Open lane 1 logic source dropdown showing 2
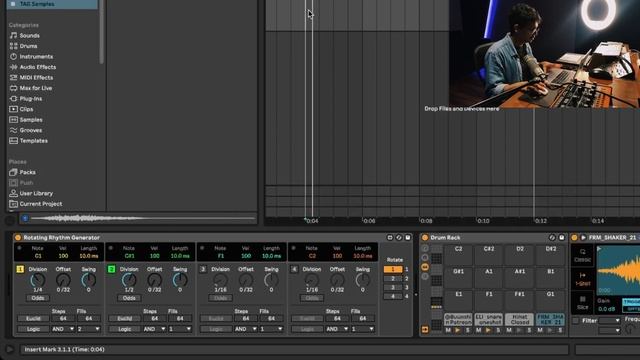This screenshot has width=640, height=360. tap(89, 329)
